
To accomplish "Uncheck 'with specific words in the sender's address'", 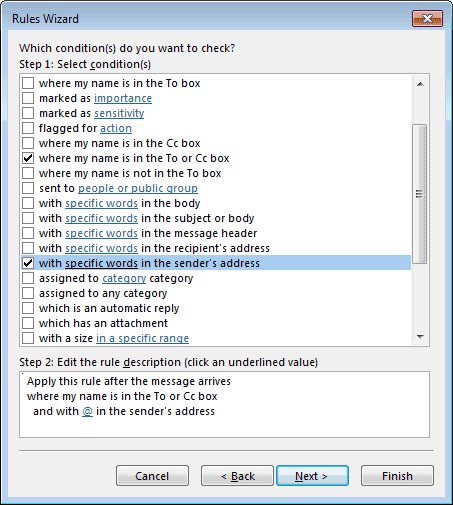I will (28, 263).
